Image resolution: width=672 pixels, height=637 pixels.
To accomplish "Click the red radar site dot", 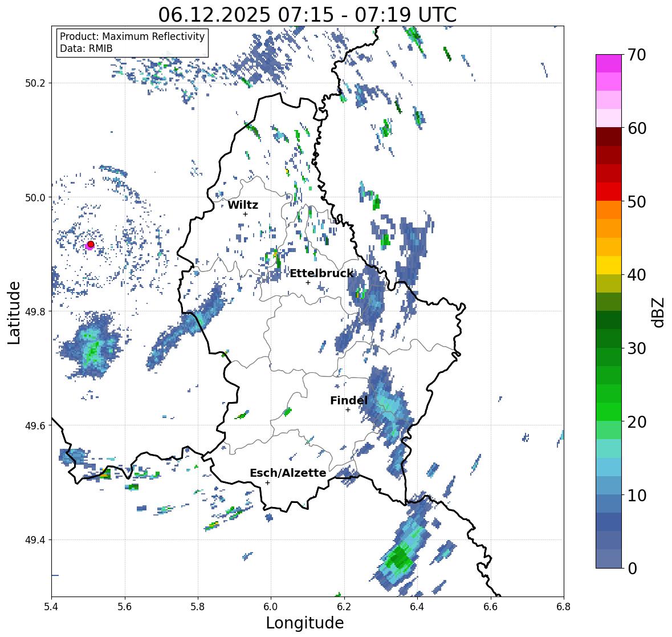I will [91, 244].
